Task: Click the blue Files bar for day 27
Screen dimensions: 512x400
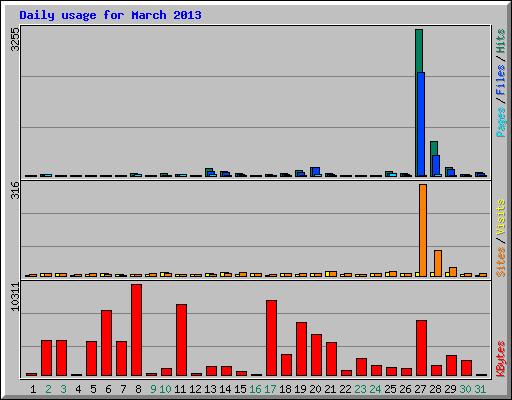Action: 421,124
